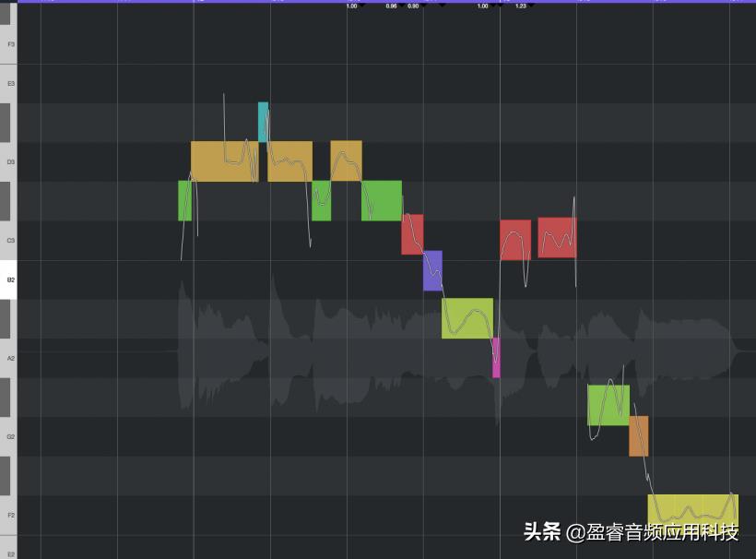Click the 1.00 warp marker before 1.23

482,6
